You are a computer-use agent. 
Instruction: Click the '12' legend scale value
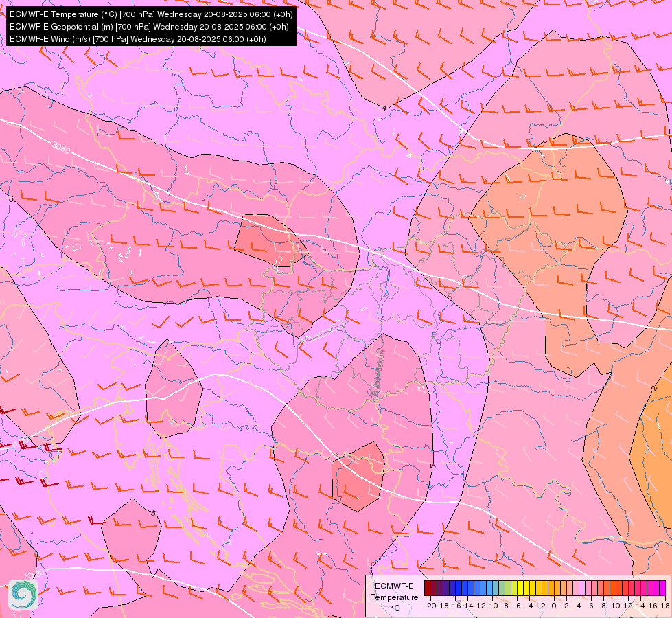(628, 606)
